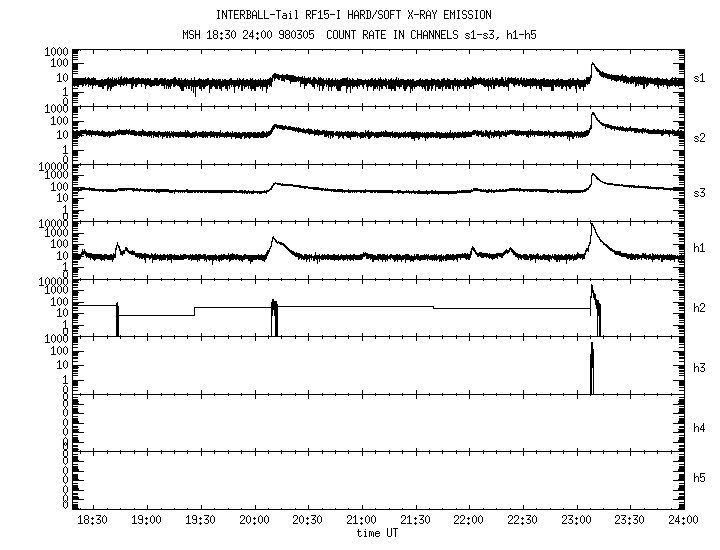
Task: Select the 21:30 time axis tick label
Action: coord(415,521)
